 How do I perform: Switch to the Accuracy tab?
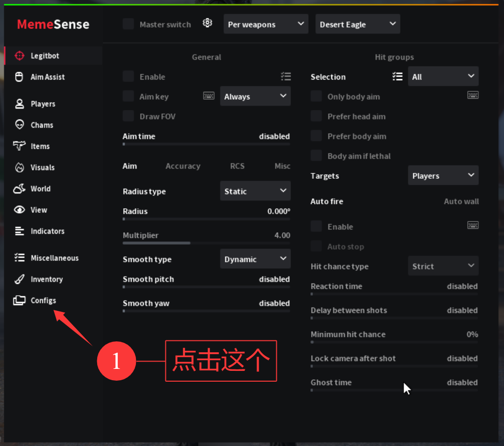tap(183, 167)
